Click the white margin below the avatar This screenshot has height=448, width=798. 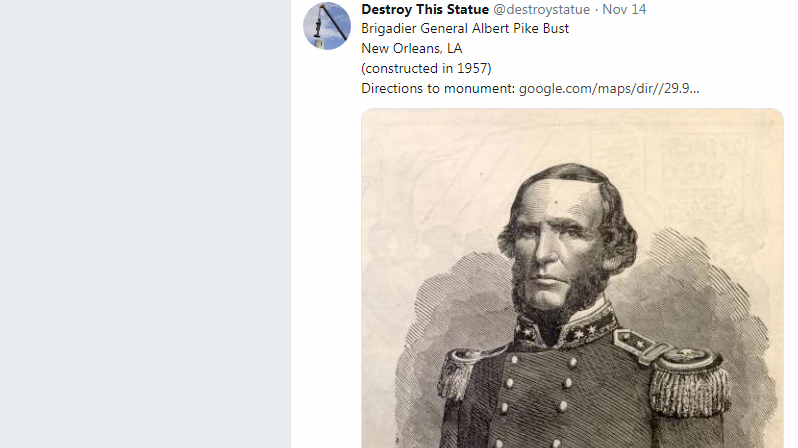(326, 250)
